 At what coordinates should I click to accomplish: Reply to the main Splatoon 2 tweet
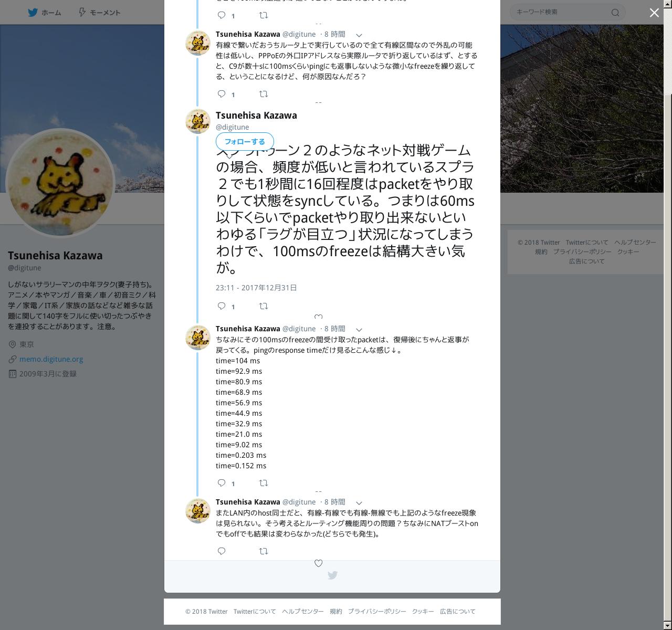(222, 306)
